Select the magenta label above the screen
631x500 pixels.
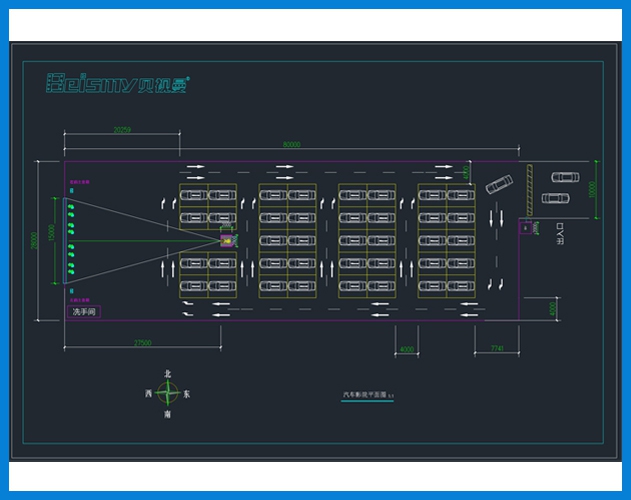[80, 182]
